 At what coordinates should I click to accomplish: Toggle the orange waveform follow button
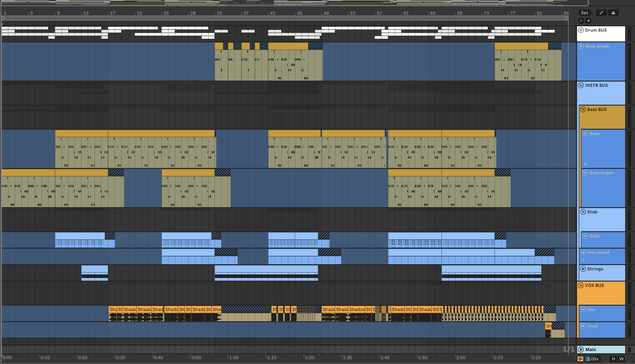(580, 359)
